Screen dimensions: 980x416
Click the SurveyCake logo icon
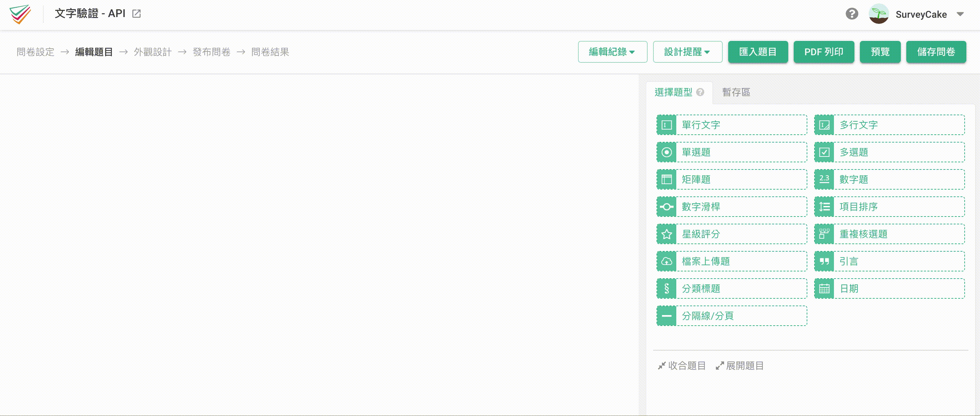(x=20, y=14)
